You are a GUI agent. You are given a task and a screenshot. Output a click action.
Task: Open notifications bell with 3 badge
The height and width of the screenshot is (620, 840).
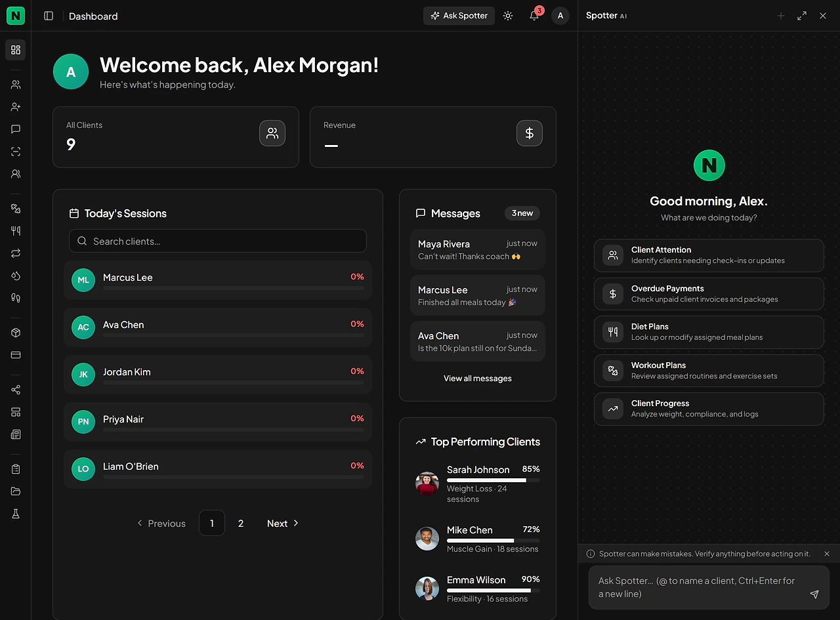534,16
